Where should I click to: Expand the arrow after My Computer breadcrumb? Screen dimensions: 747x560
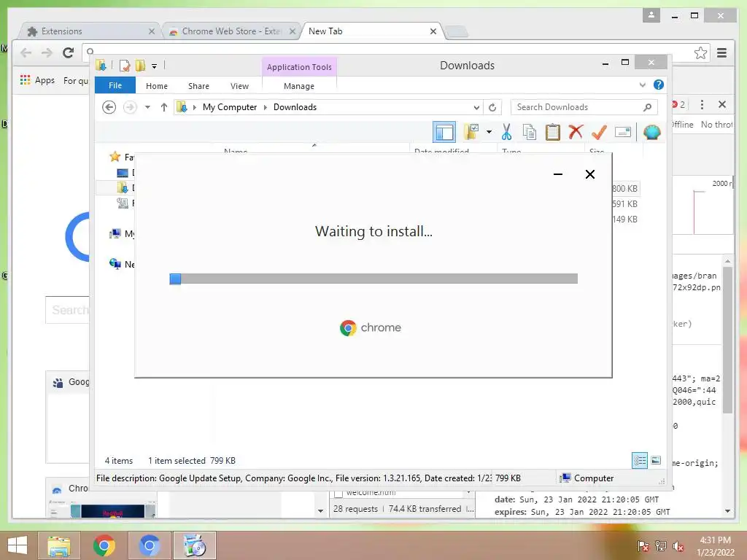pyautogui.click(x=266, y=107)
